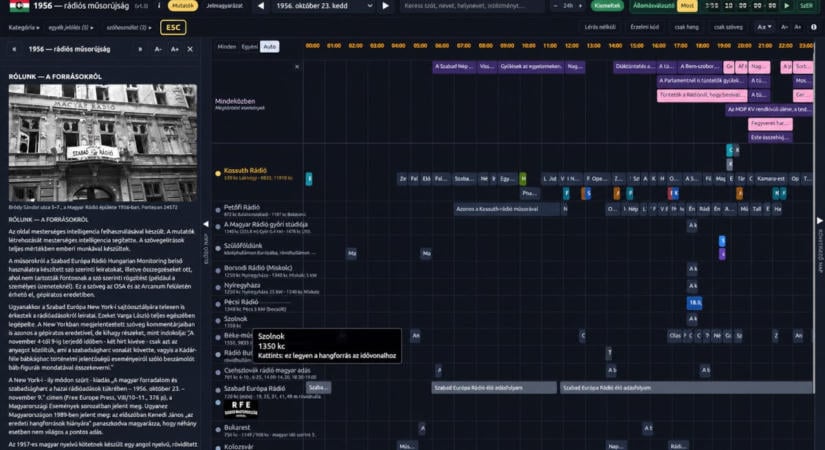825x450 pixels.
Task: Toggle the csak szöveg option
Action: click(x=728, y=27)
